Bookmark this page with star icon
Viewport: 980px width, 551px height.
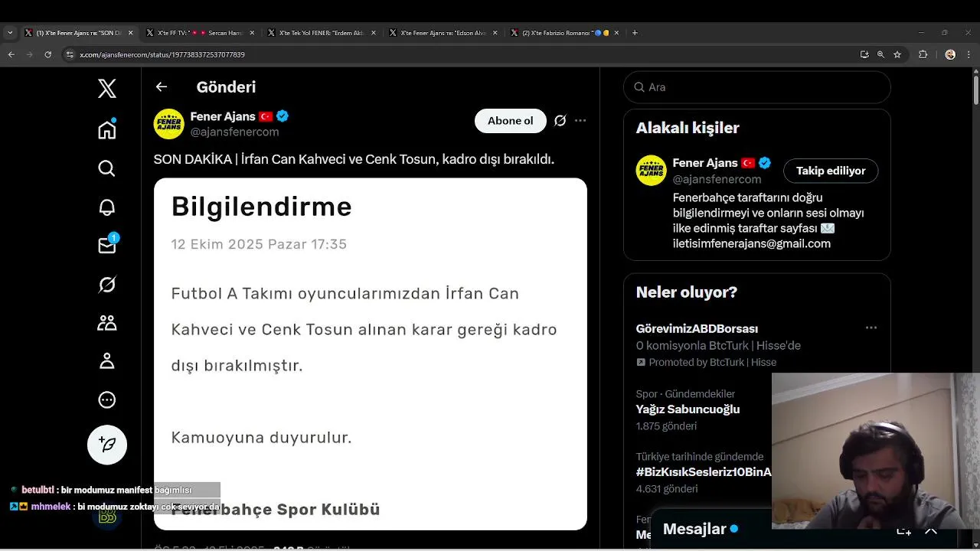point(897,54)
